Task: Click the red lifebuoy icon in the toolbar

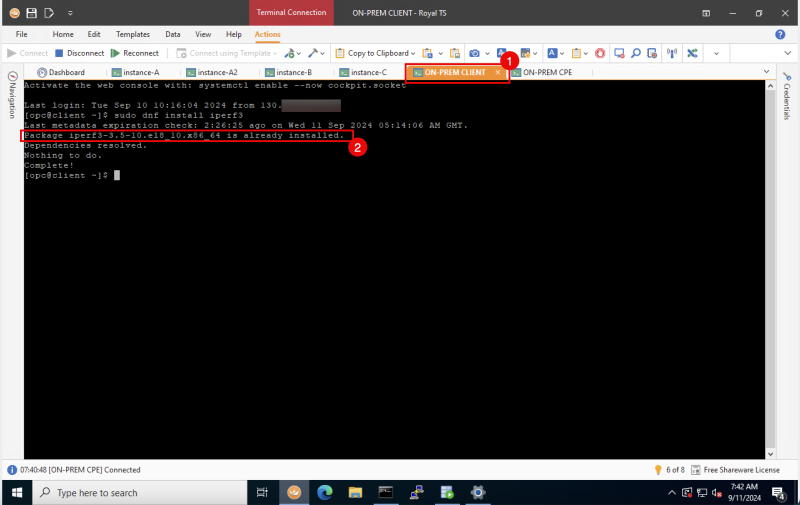Action: coord(600,53)
